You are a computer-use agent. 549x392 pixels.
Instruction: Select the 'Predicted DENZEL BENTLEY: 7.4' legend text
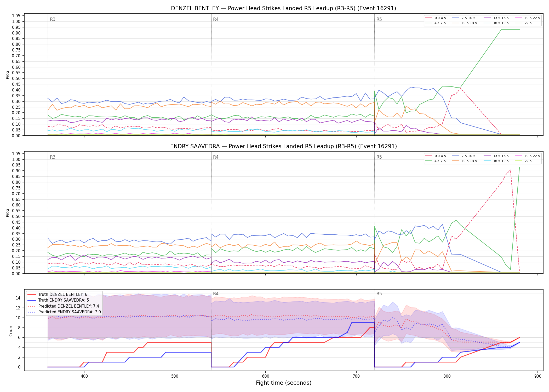click(69, 306)
